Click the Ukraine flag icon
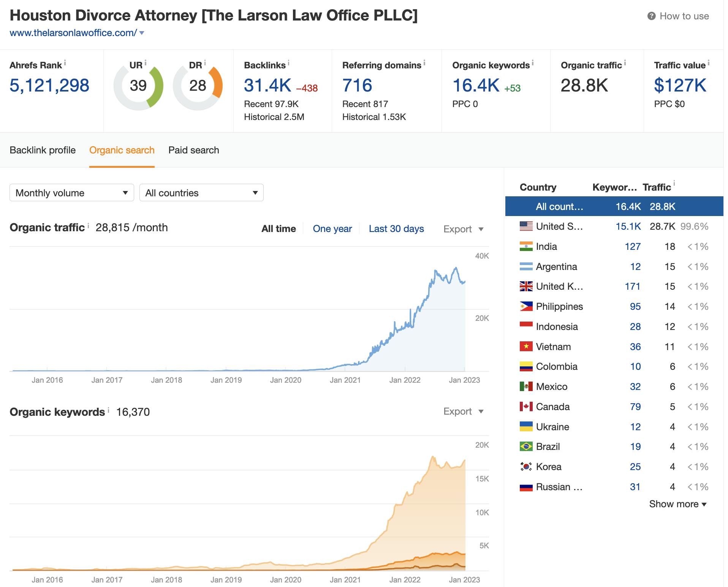728x587 pixels. [526, 426]
